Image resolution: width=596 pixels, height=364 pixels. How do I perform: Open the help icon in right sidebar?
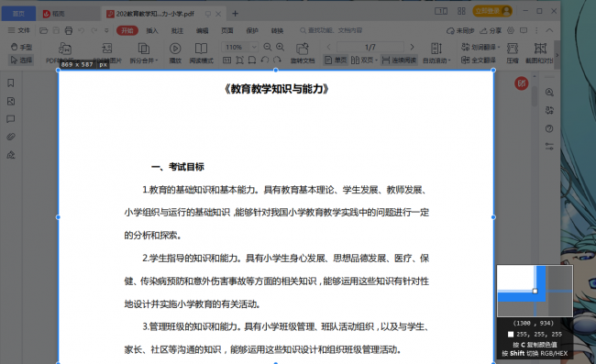(x=549, y=128)
